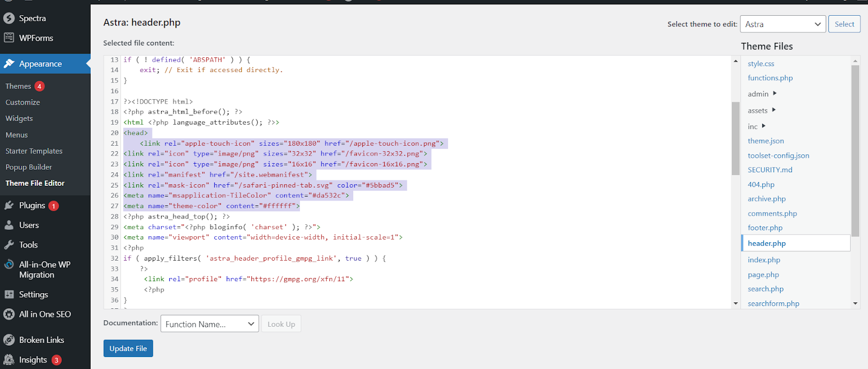This screenshot has height=369, width=868.
Task: Click the Insights notification badge
Action: click(56, 360)
